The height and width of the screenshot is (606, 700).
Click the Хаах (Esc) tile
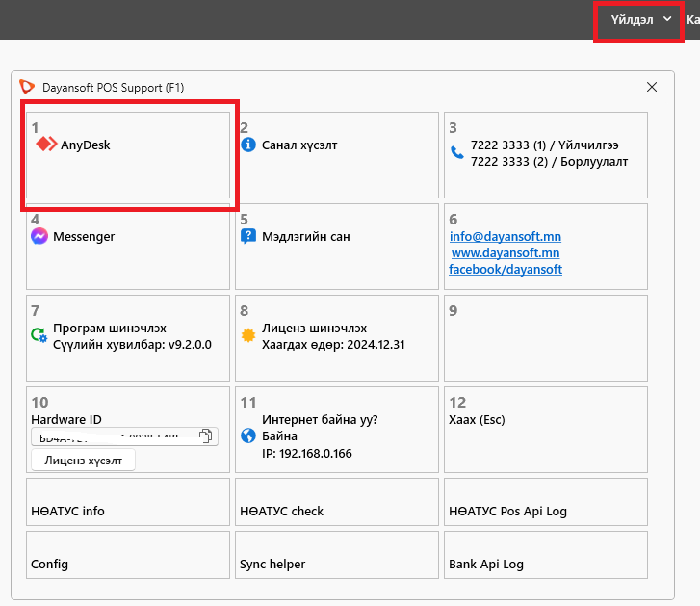pos(546,430)
